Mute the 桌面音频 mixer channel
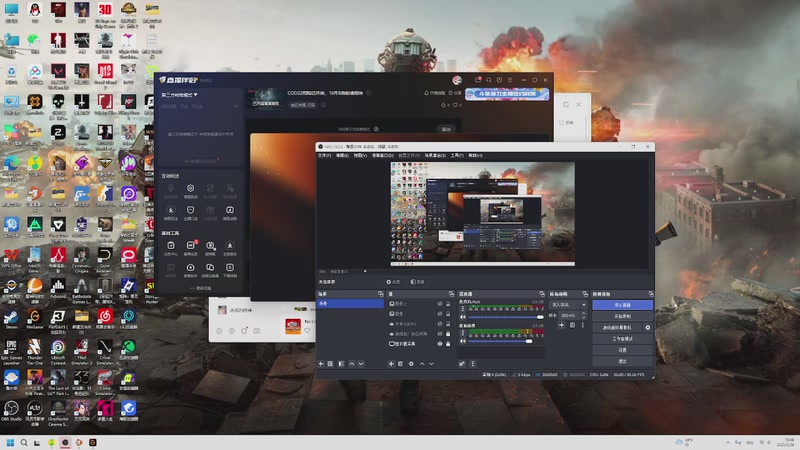This screenshot has height=450, width=800. pyautogui.click(x=463, y=341)
